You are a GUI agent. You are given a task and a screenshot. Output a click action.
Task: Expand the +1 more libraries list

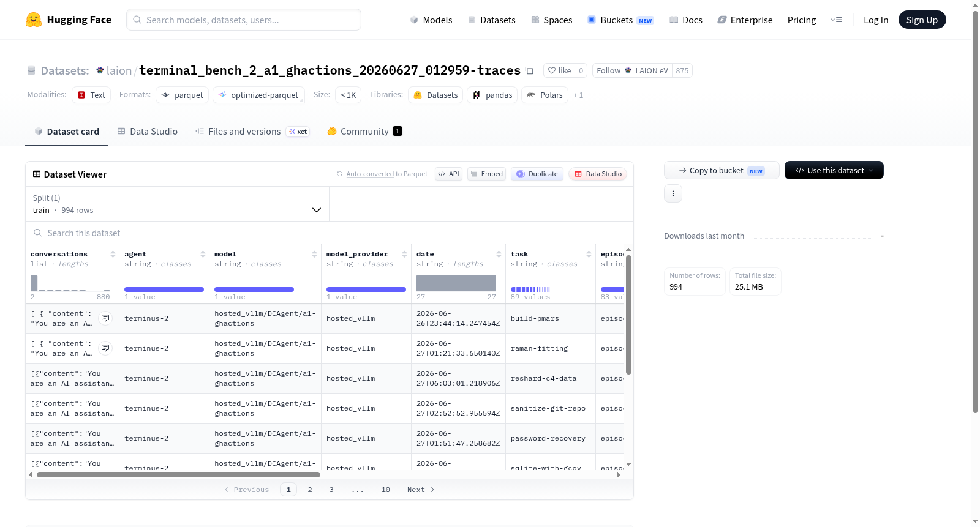coord(578,95)
